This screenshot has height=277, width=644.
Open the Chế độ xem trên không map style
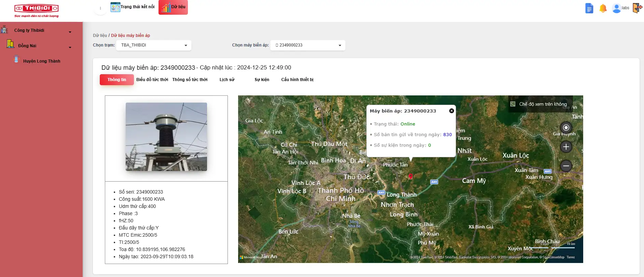tap(540, 104)
